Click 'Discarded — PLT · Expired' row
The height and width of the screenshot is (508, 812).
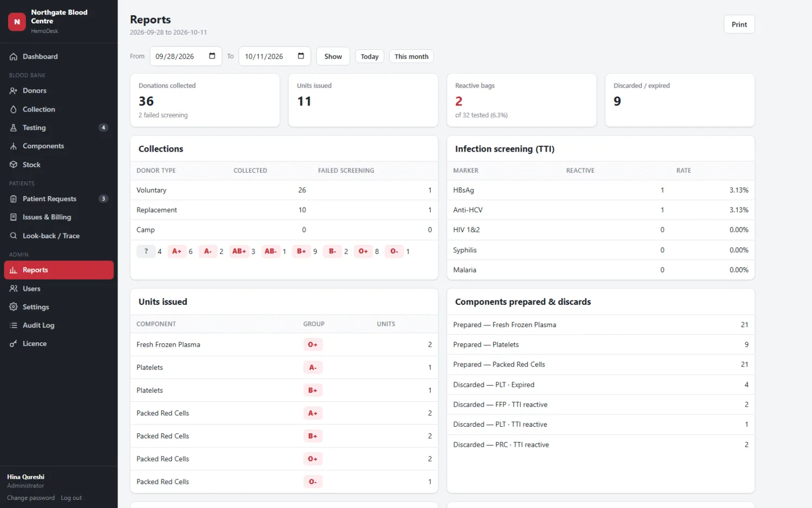601,385
